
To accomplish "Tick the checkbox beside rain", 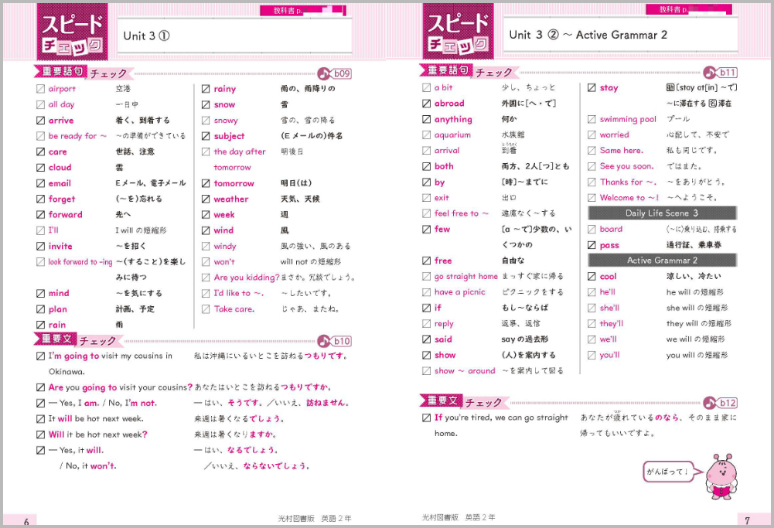I will point(40,325).
